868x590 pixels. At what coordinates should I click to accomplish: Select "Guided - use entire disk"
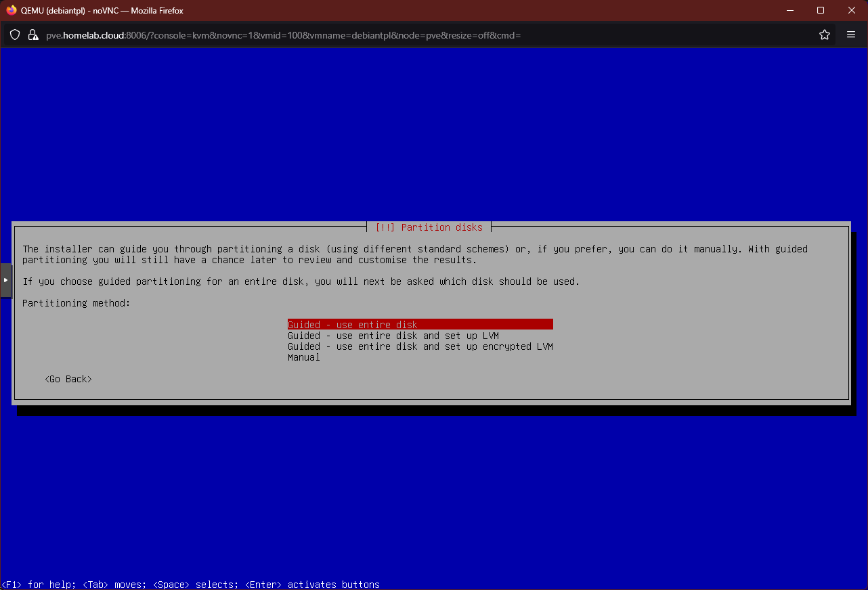tap(352, 324)
